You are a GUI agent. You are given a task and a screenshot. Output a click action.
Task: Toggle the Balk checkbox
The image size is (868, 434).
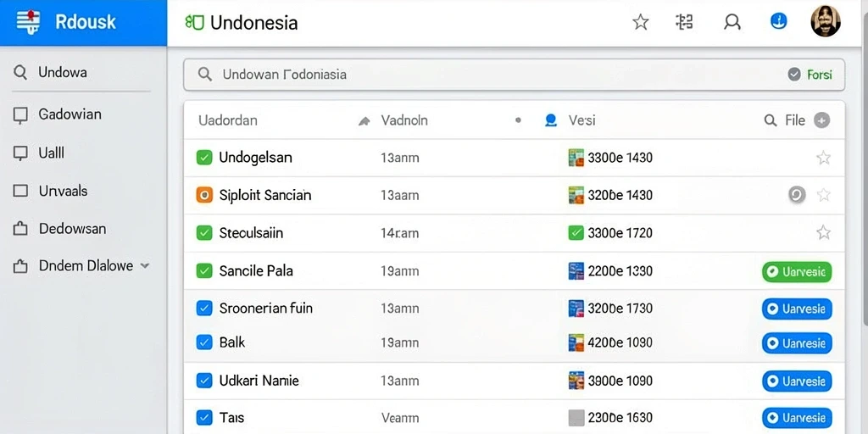point(204,342)
